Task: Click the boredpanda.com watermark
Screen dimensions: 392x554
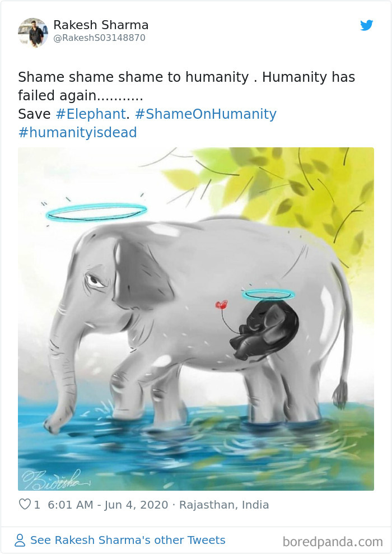Action: tap(333, 540)
